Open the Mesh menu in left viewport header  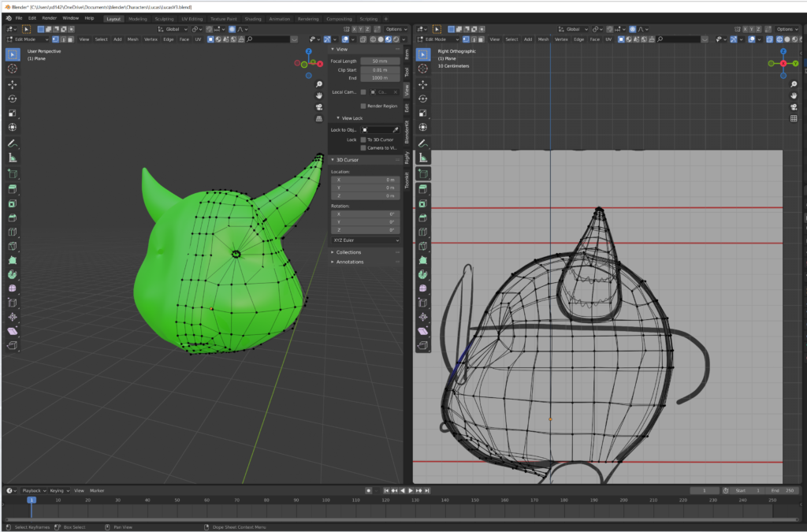pos(132,39)
